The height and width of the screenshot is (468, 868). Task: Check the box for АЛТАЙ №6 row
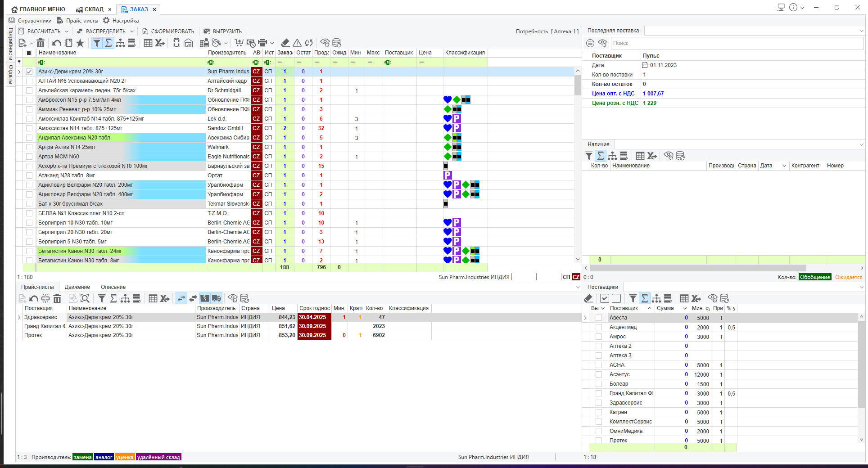29,81
